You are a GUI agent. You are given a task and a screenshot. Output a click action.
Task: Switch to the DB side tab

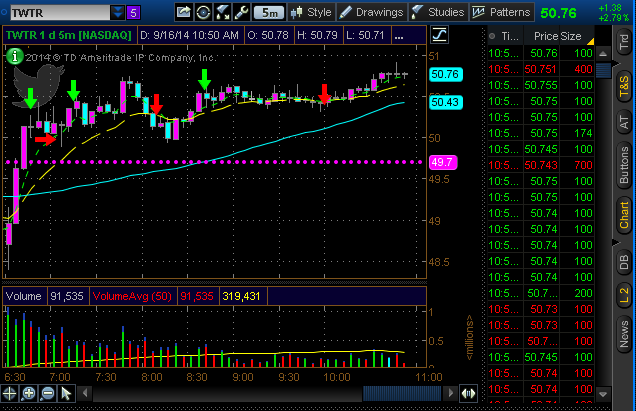[x=624, y=262]
